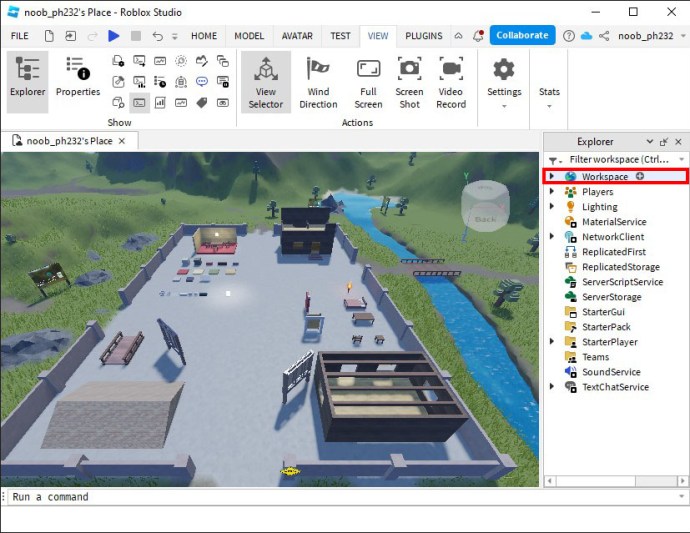Click the Collaborate button
690x533 pixels.
click(522, 35)
